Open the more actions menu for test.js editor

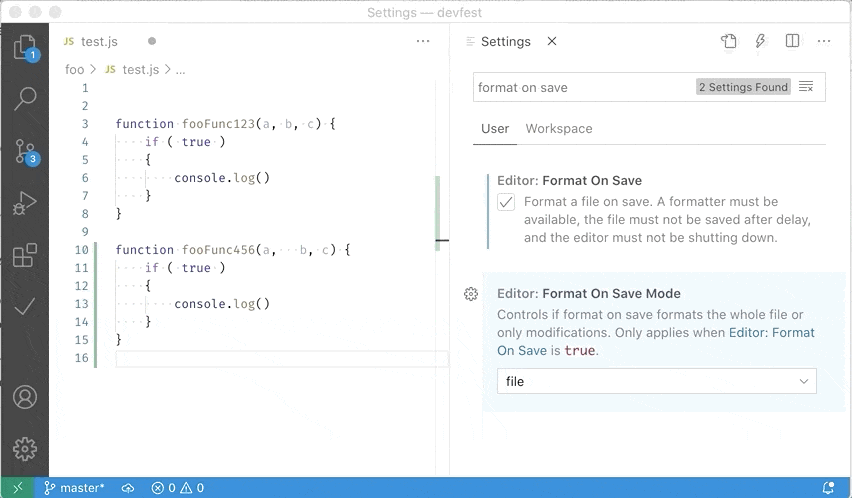pos(423,42)
